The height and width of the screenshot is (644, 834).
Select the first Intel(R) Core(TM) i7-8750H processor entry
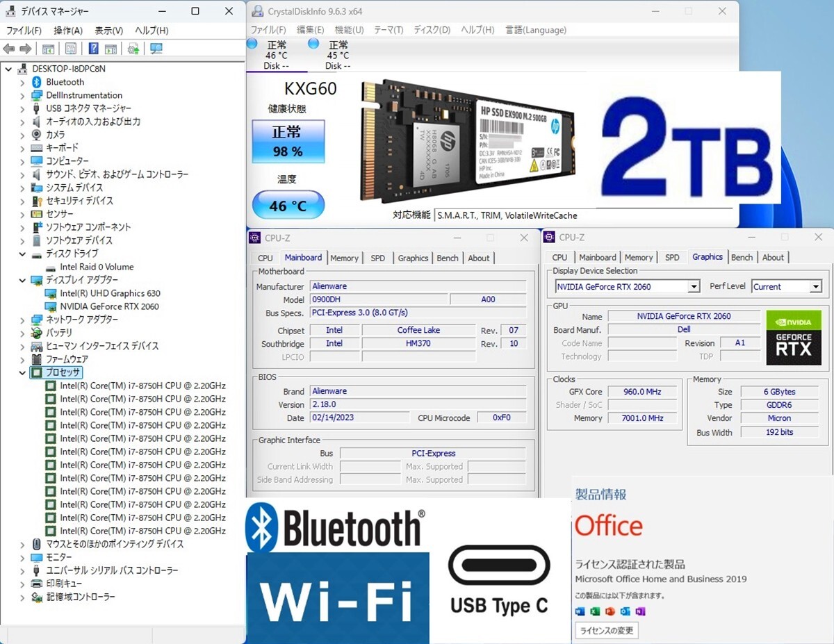point(142,386)
